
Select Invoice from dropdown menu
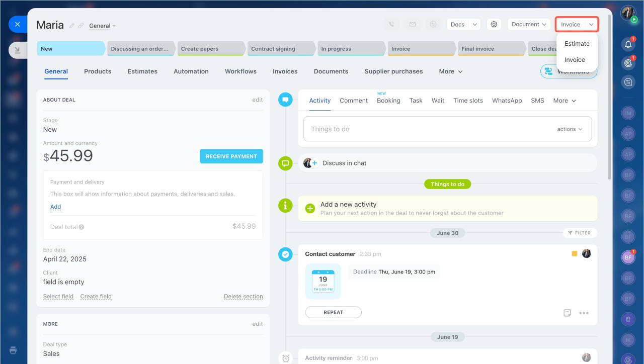[x=575, y=60]
